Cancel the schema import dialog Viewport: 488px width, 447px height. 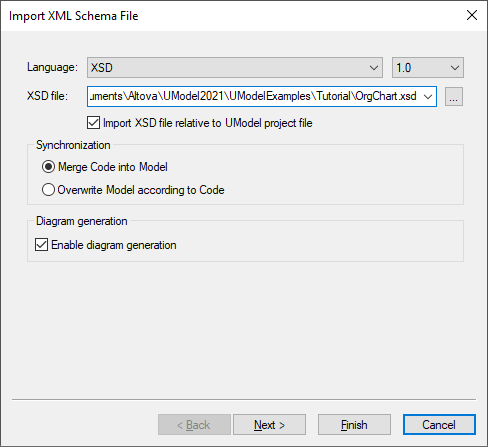coord(439,425)
